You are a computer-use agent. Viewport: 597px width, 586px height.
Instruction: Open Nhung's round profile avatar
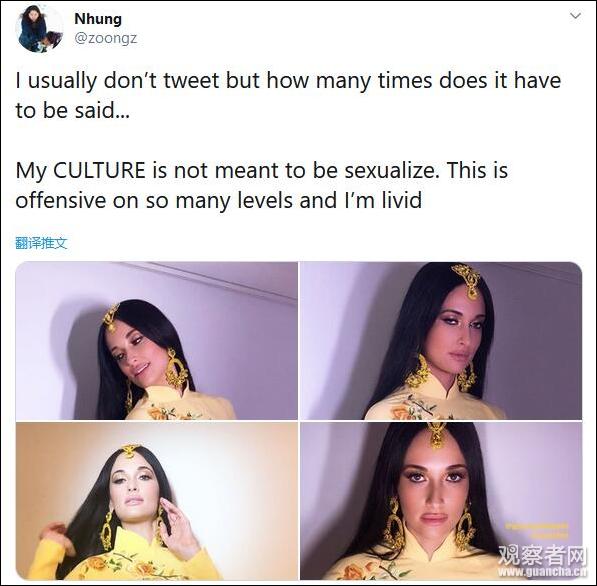40,29
